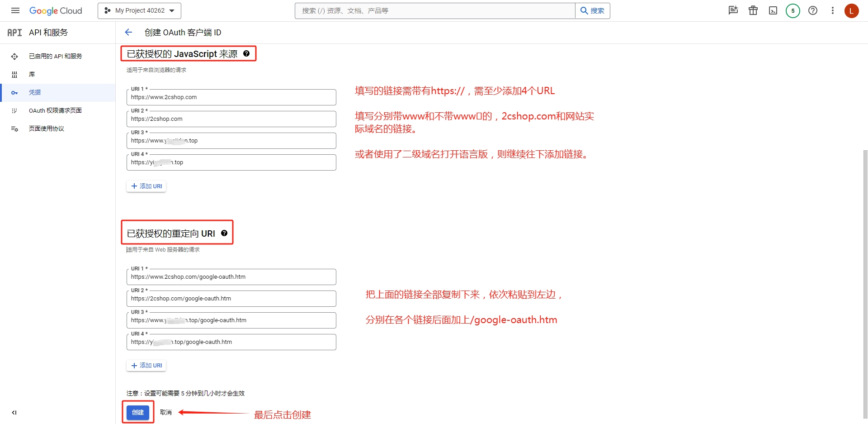
Task: Click the 页面使用协议 settings-list icon
Action: pyautogui.click(x=14, y=129)
